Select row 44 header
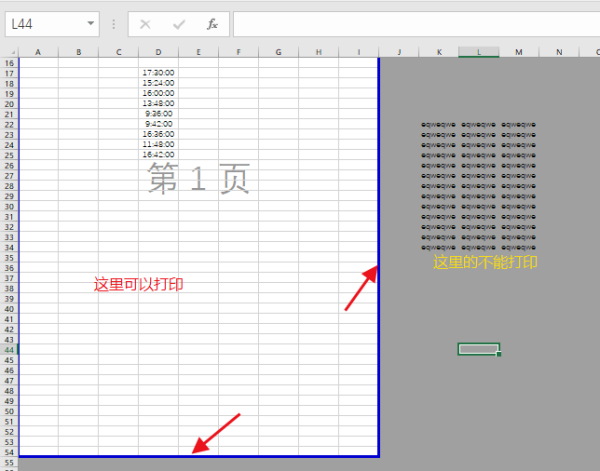 coord(9,349)
